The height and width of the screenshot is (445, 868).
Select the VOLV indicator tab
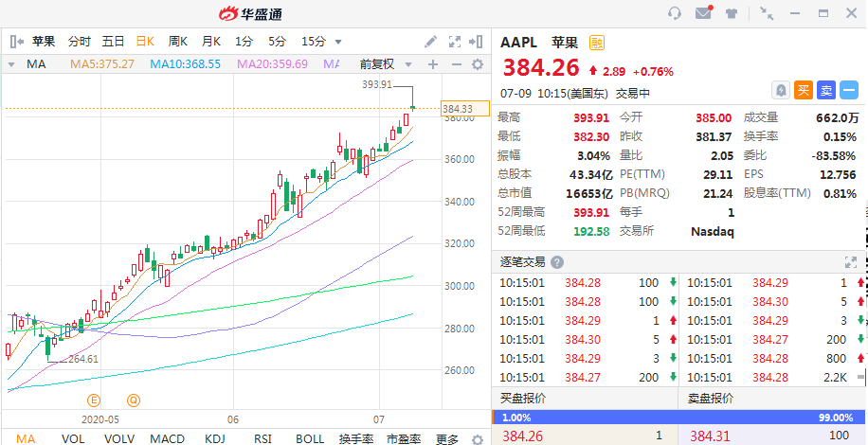[x=119, y=439]
